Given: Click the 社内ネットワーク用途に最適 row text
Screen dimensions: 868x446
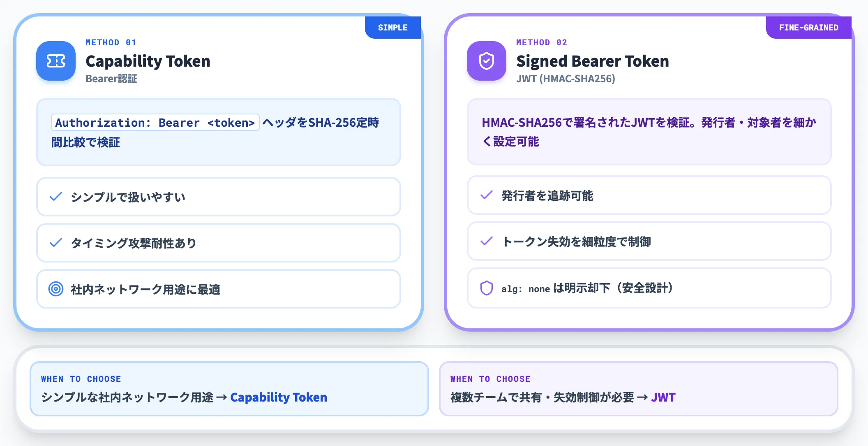Looking at the screenshot, I should point(145,289).
